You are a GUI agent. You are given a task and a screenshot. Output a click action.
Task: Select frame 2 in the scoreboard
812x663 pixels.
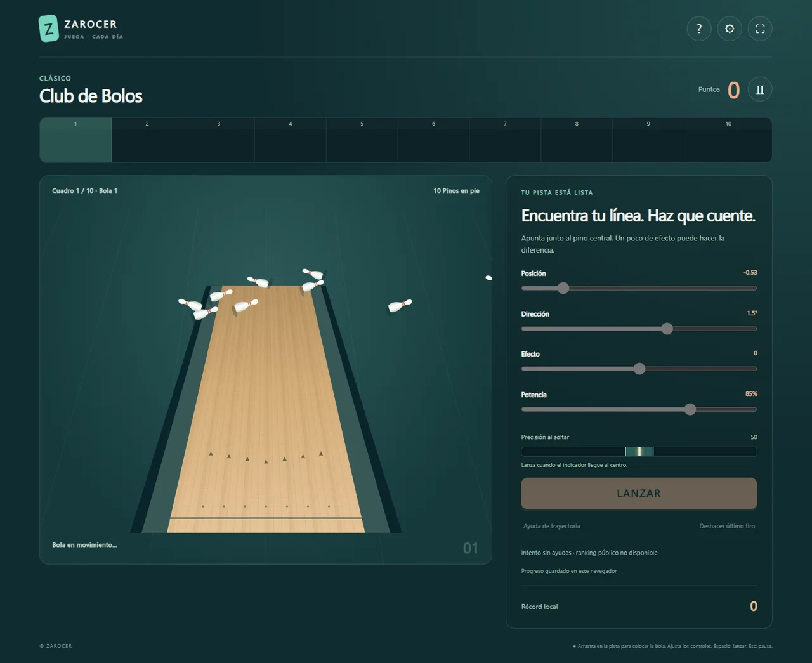tap(147, 140)
